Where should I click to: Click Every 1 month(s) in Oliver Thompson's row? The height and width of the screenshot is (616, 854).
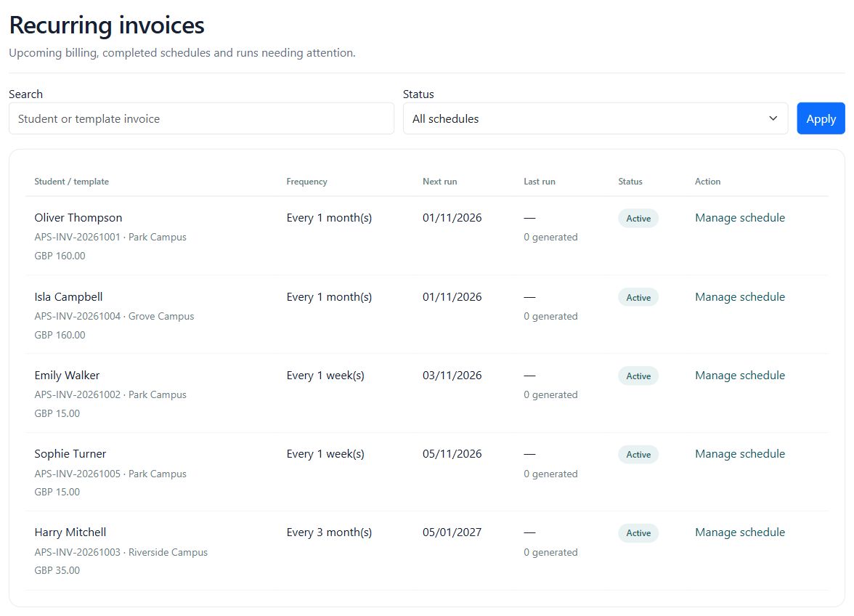(x=329, y=218)
